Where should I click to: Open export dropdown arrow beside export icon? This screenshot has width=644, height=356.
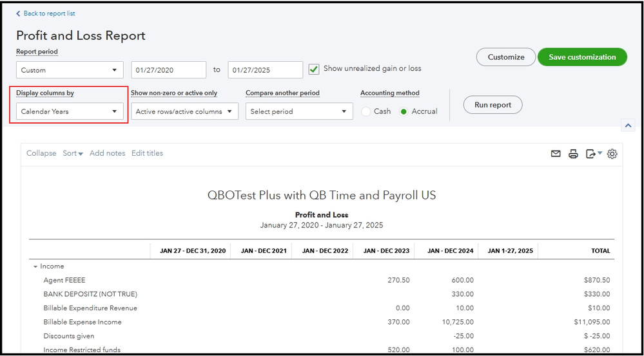click(600, 153)
